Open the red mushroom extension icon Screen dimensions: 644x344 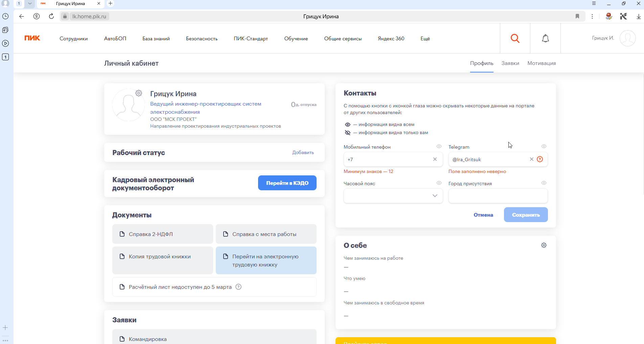(609, 16)
